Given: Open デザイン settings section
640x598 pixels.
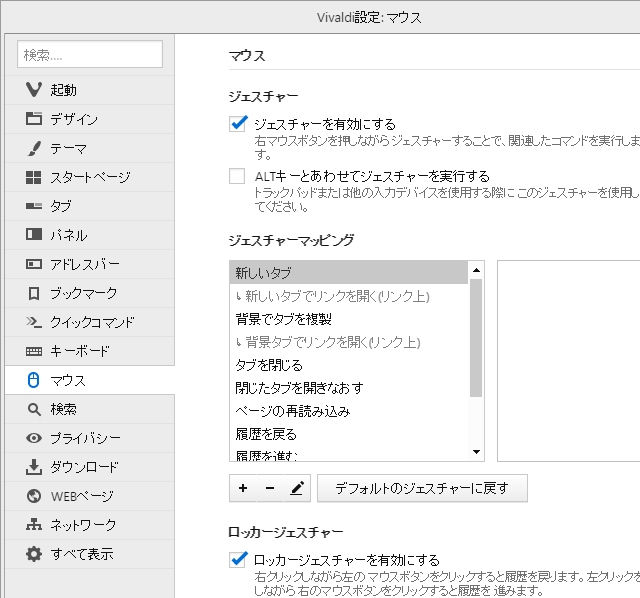Looking at the screenshot, I should coord(90,119).
